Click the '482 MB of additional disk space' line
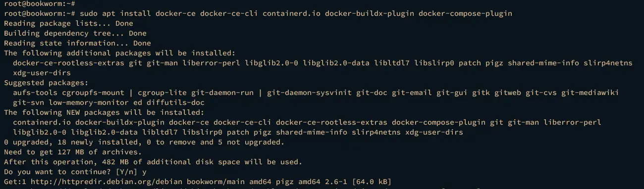The width and height of the screenshot is (644, 189). (x=153, y=162)
